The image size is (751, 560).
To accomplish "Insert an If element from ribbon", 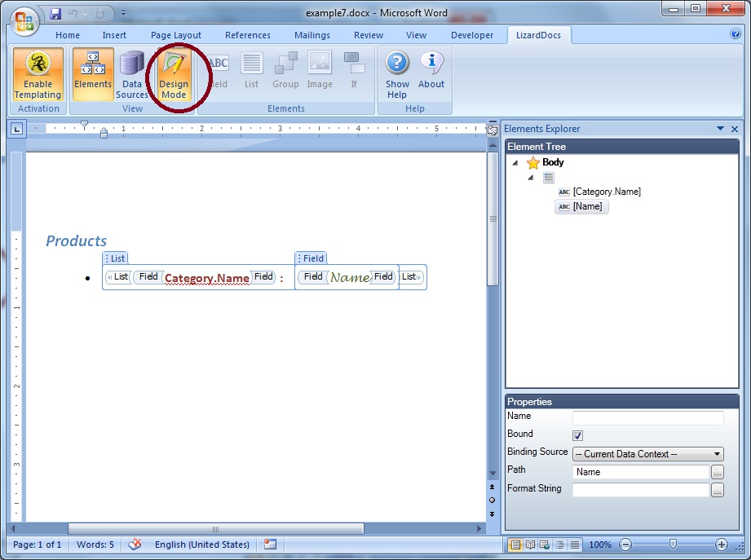I will 354,70.
